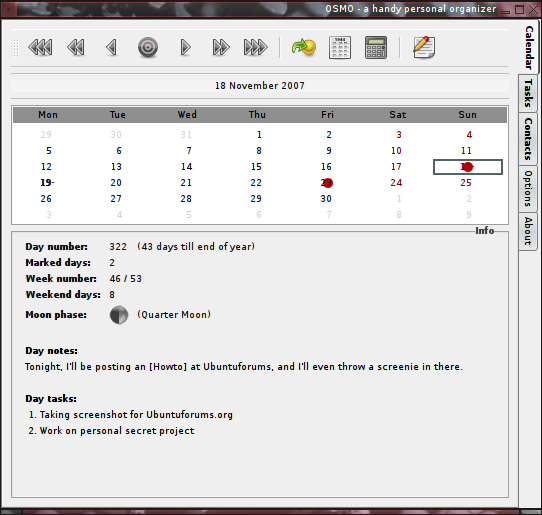Open the date calculator icon

pos(376,47)
